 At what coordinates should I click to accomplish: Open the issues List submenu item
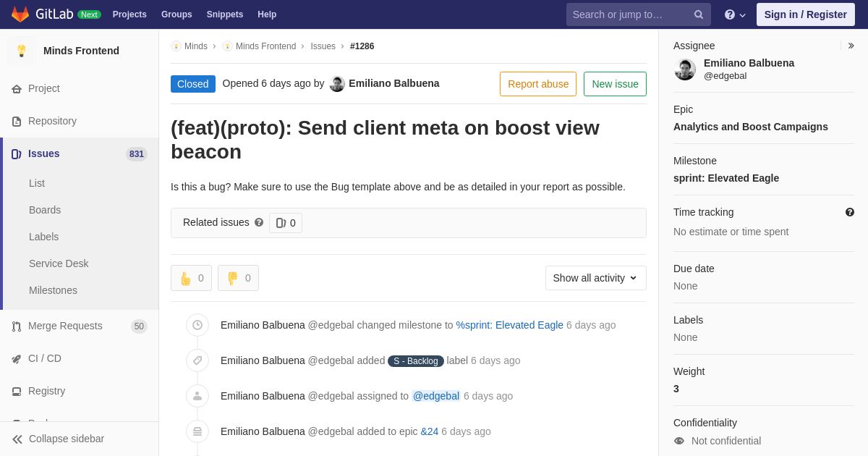(x=37, y=183)
